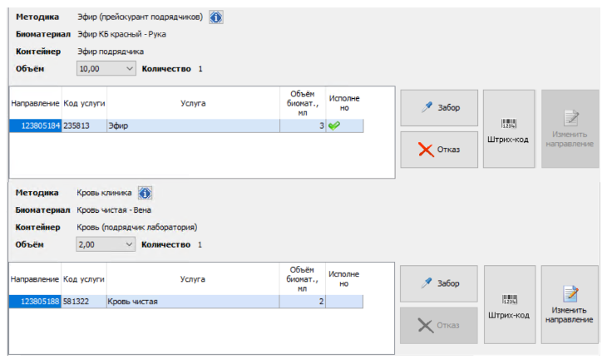Open Штрих-код for Кровь direction
Viewport: 607px width, 364px height.
(509, 305)
